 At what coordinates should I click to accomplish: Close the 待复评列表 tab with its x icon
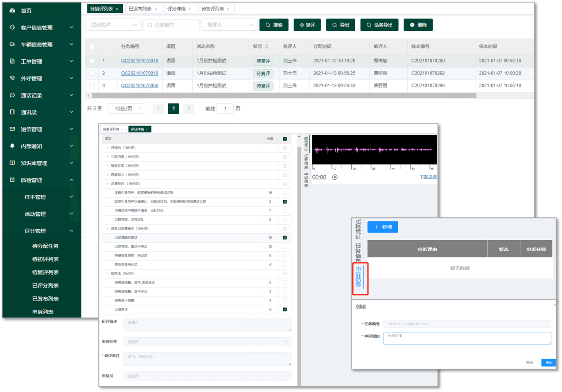coord(117,9)
